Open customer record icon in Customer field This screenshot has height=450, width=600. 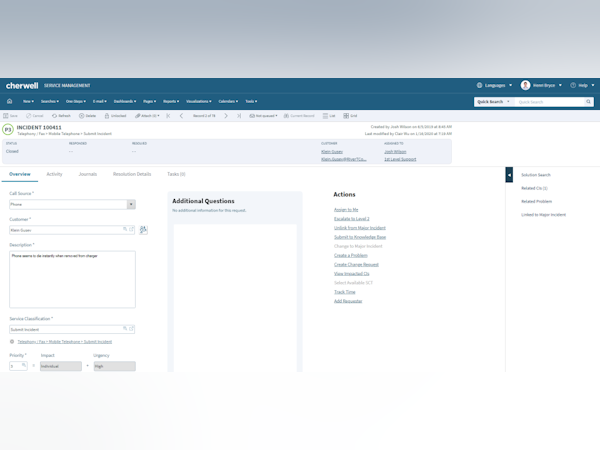click(131, 229)
